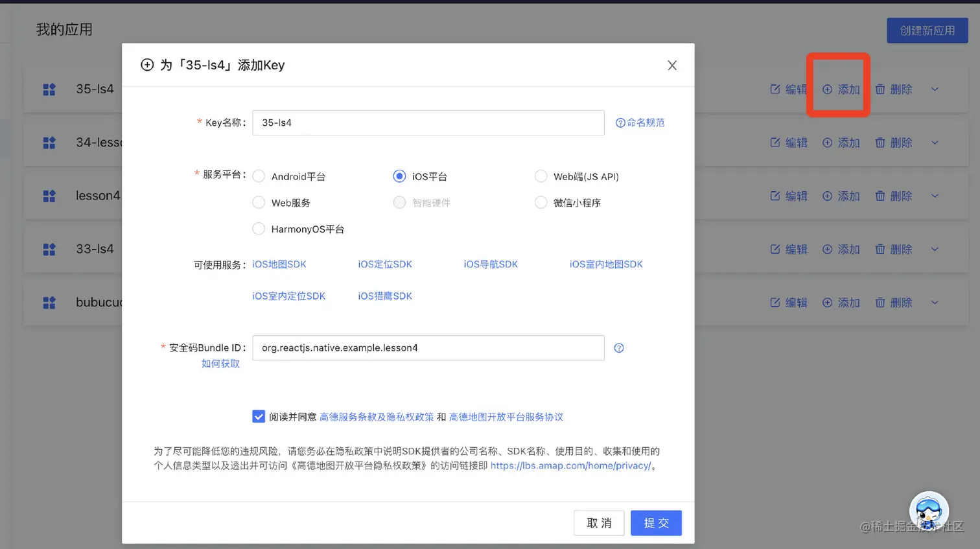This screenshot has width=980, height=549.
Task: Select the Android平台 radio button
Action: [259, 176]
